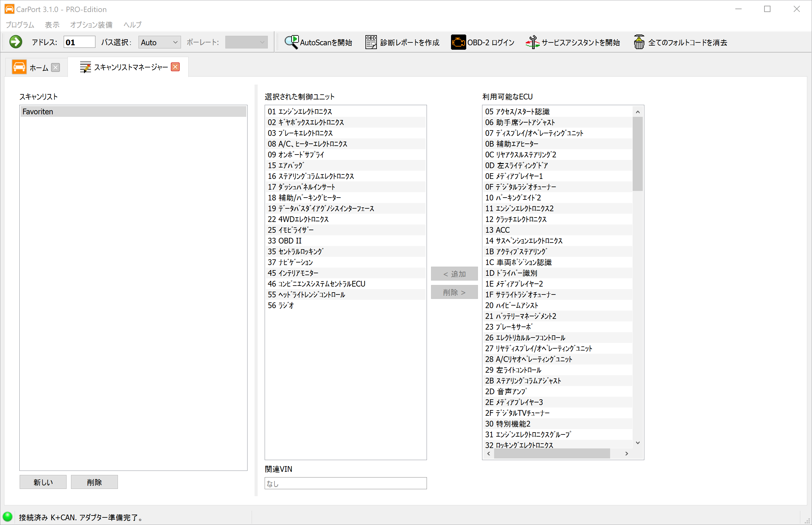Click the horizontal scrollbar of the ECU list

552,453
